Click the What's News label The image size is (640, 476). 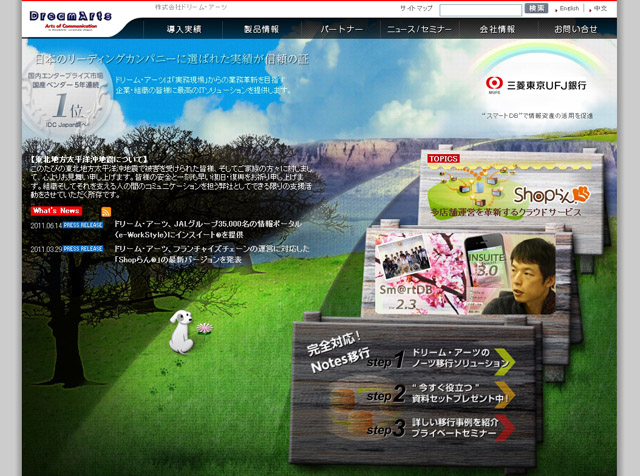(56, 211)
